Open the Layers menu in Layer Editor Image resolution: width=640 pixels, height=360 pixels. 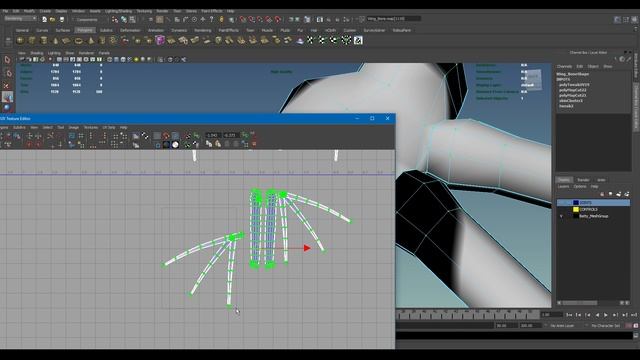click(x=563, y=187)
